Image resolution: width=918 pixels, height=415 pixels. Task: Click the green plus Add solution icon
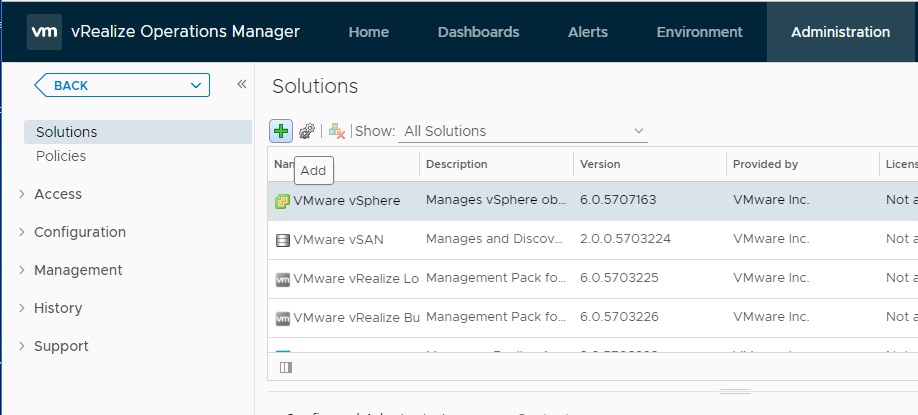(x=281, y=131)
